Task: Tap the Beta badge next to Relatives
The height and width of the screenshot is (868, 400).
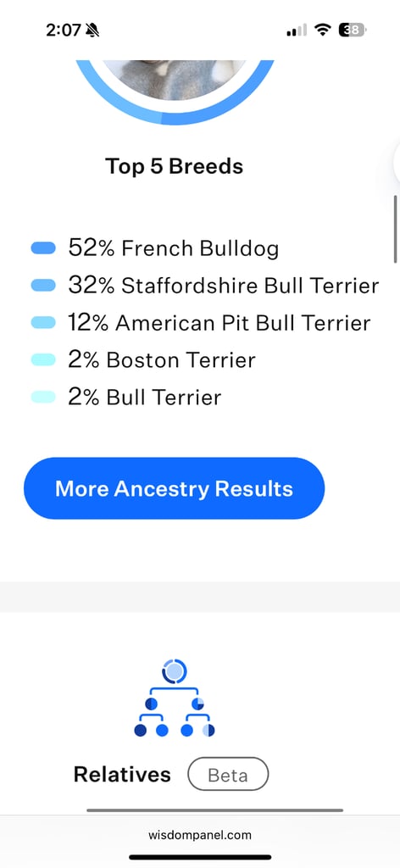Action: click(x=228, y=774)
